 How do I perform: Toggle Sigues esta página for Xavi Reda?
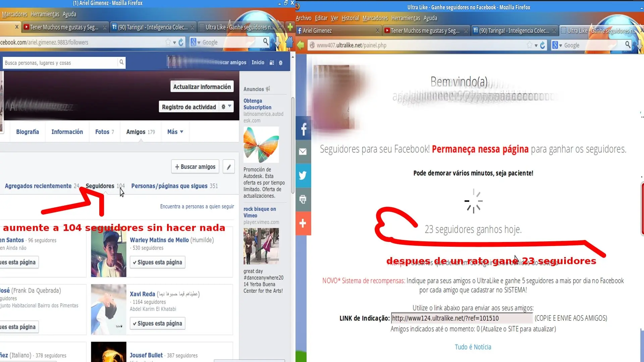(x=157, y=323)
